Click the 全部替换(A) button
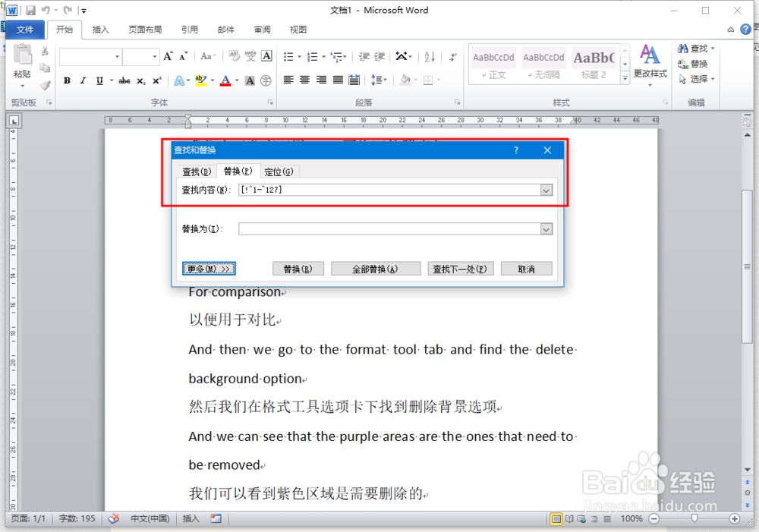 (375, 269)
